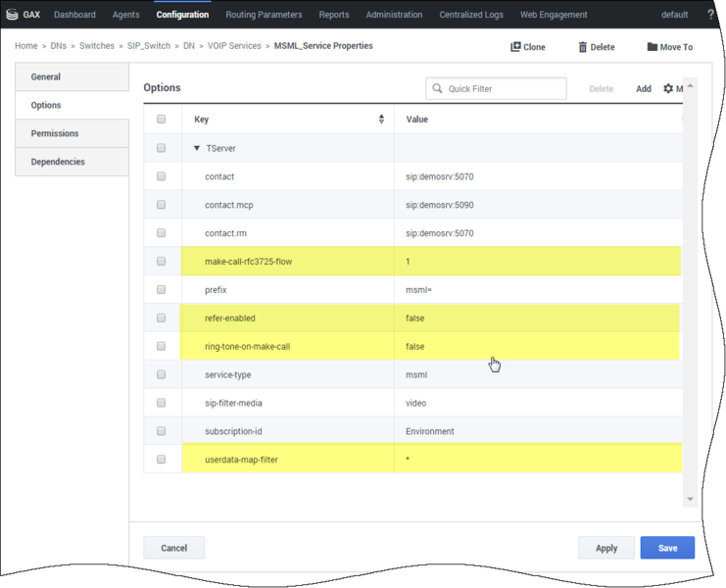This screenshot has width=726, height=588.
Task: Check the service-type row checkbox
Action: click(161, 374)
